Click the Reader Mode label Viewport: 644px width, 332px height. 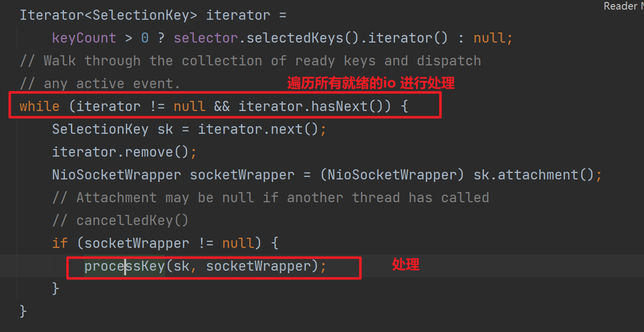[x=623, y=6]
